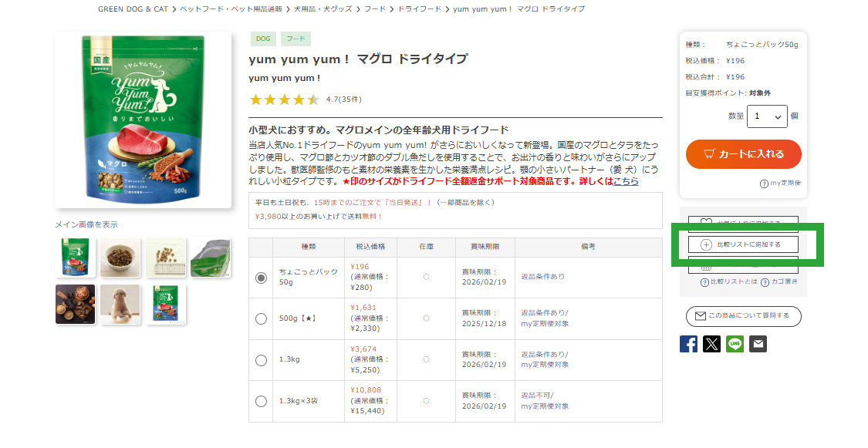Open 返品条件あり/my定期便対象 note for 500g row
Image resolution: width=868 pixels, height=448 pixels.
[545, 318]
